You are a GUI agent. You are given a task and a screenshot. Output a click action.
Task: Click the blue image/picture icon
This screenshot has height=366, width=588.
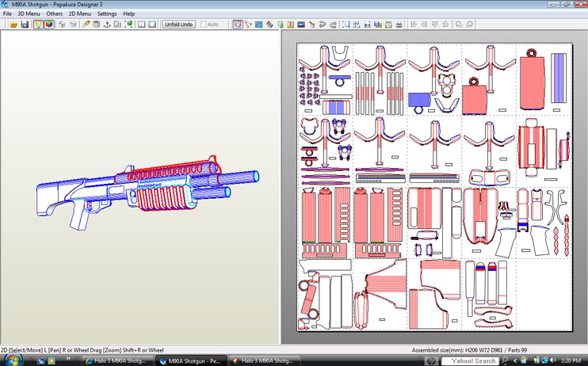pos(301,25)
